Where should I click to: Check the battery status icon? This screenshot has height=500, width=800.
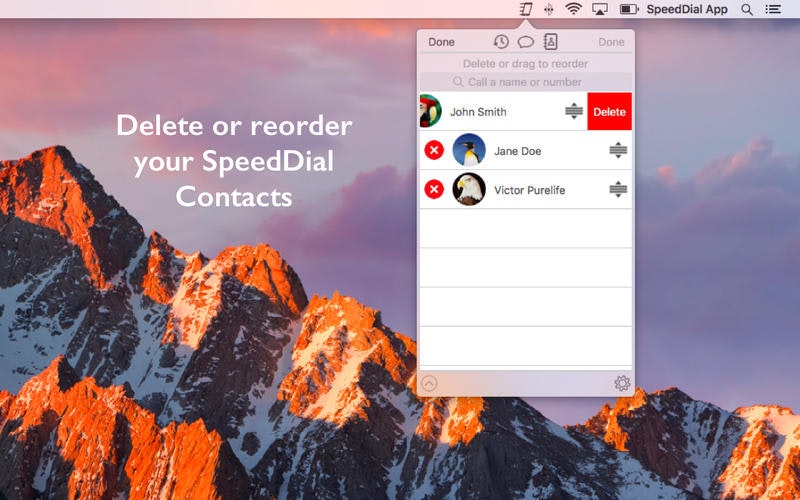coord(629,9)
